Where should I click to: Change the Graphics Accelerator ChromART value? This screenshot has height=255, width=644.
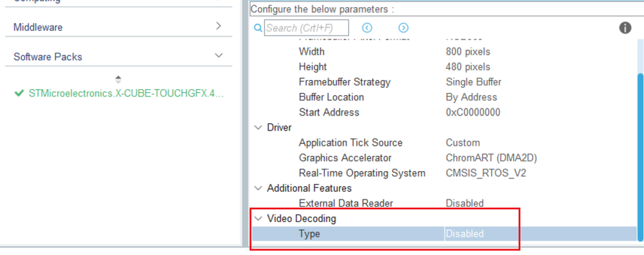[491, 158]
